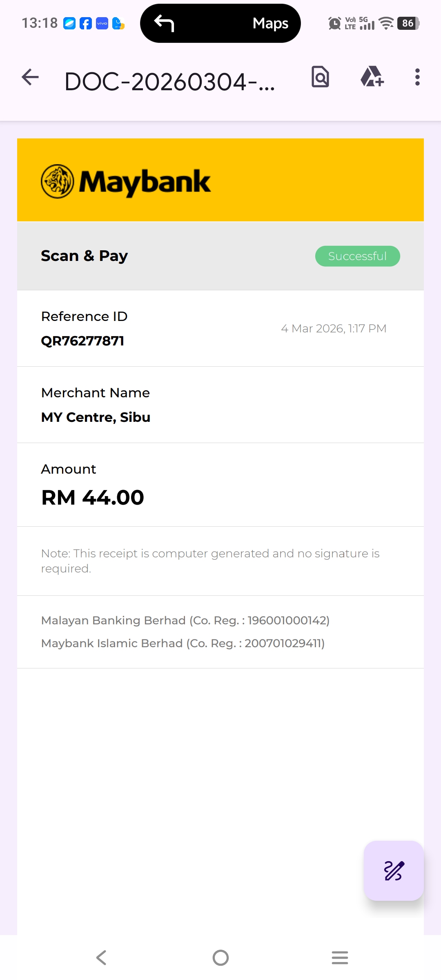Open the recent apps menu button
The width and height of the screenshot is (441, 980).
tap(340, 958)
